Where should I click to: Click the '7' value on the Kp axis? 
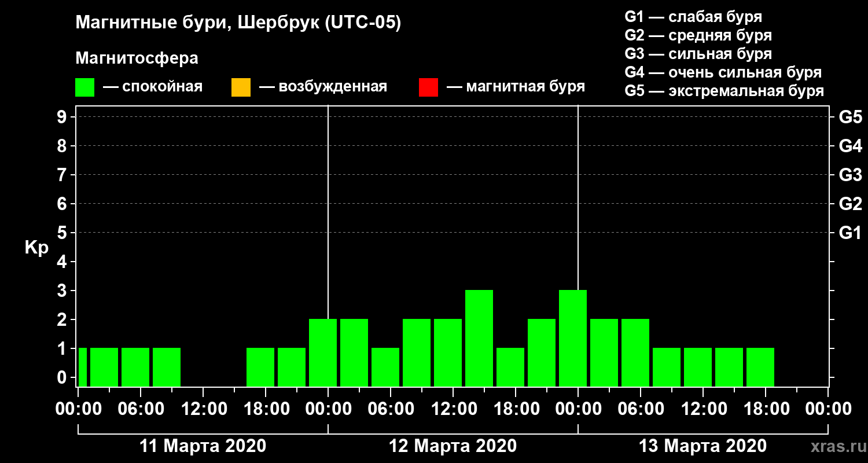click(63, 175)
